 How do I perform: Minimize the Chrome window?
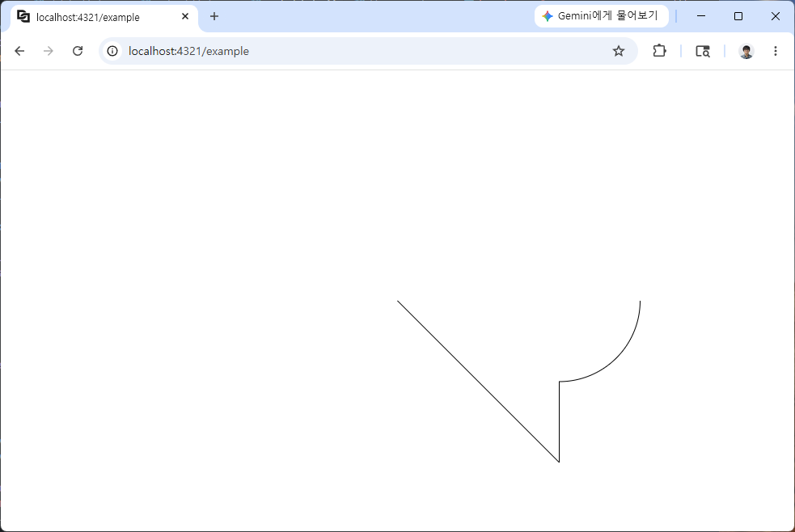[x=701, y=16]
